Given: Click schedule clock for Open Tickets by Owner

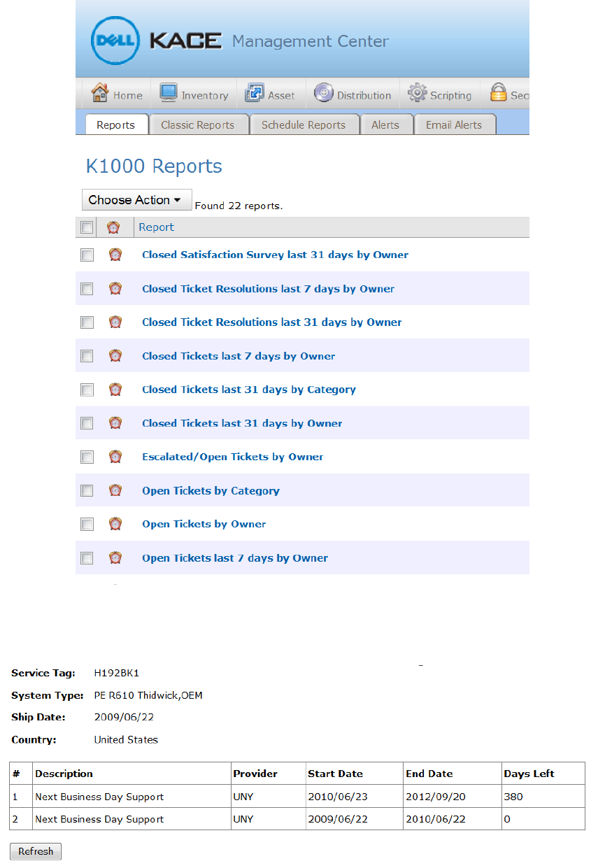Looking at the screenshot, I should 115,524.
